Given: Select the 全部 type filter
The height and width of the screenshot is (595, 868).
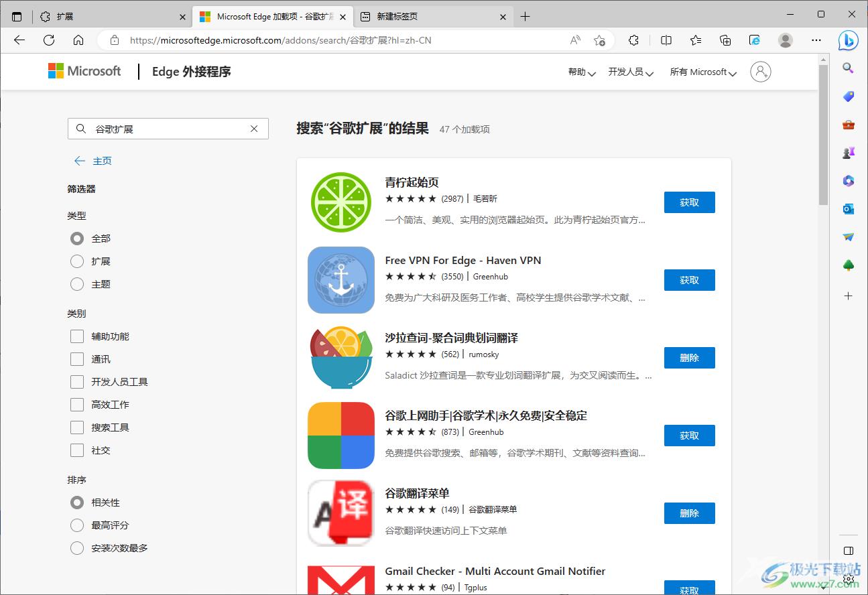Looking at the screenshot, I should coord(77,238).
